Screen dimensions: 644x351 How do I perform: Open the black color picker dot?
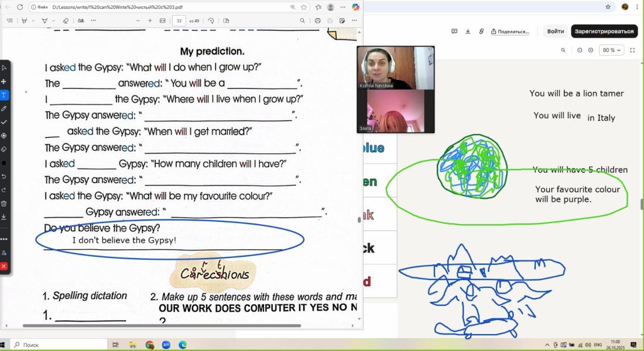(4, 163)
